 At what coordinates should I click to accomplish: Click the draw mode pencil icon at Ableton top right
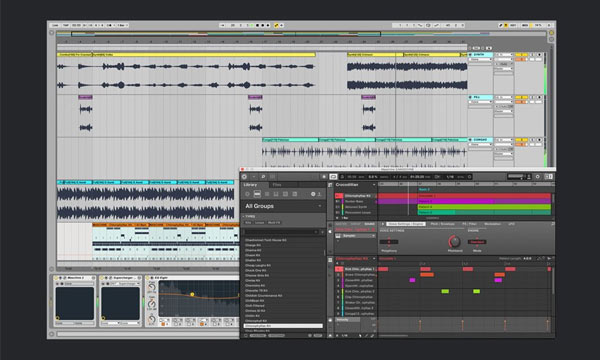pyautogui.click(x=501, y=25)
